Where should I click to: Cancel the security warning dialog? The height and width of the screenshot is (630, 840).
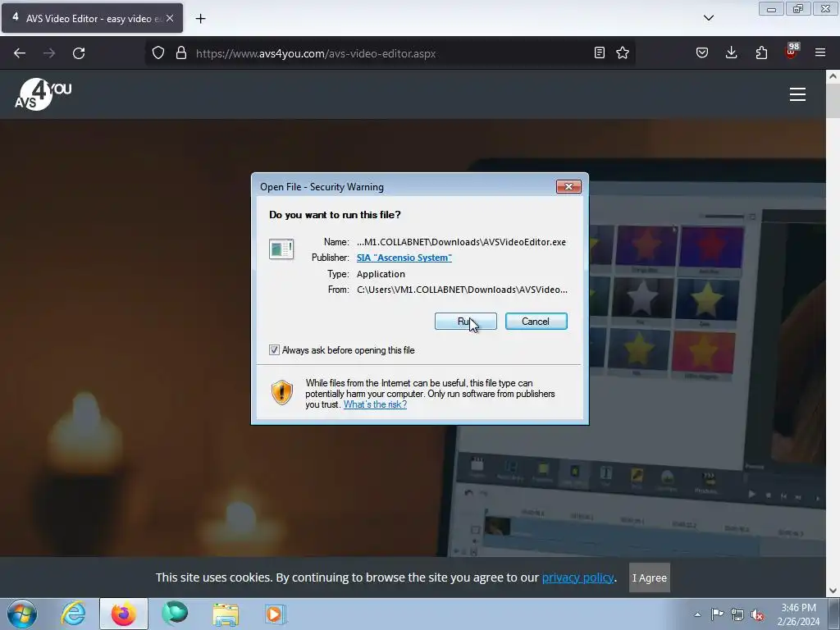[536, 322]
